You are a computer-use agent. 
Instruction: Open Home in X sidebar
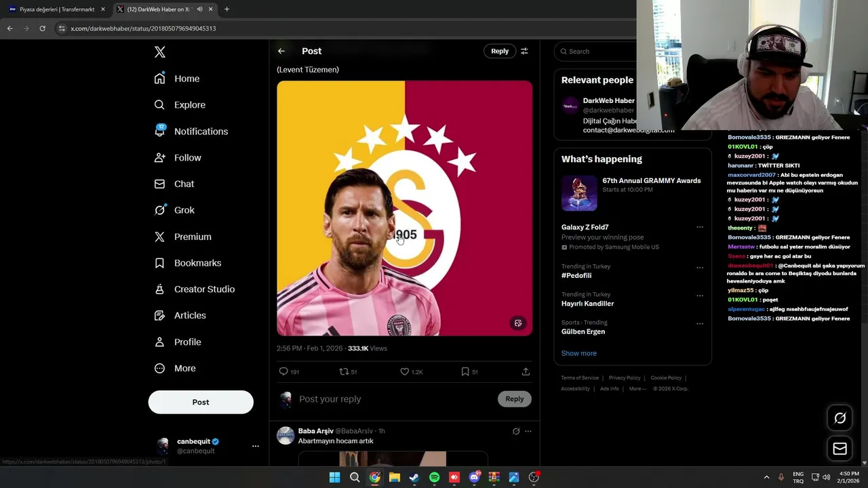(x=177, y=79)
